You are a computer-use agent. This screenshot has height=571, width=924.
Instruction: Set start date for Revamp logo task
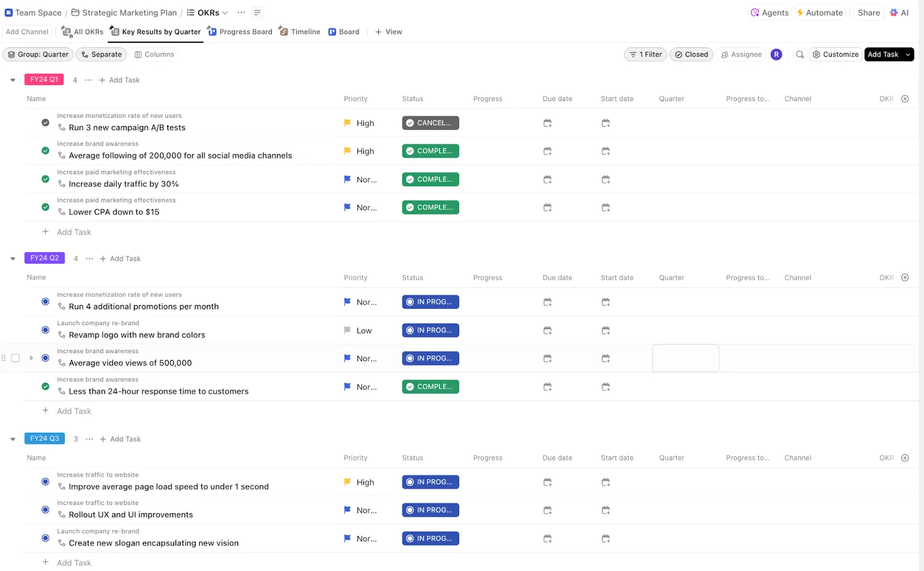(x=606, y=331)
